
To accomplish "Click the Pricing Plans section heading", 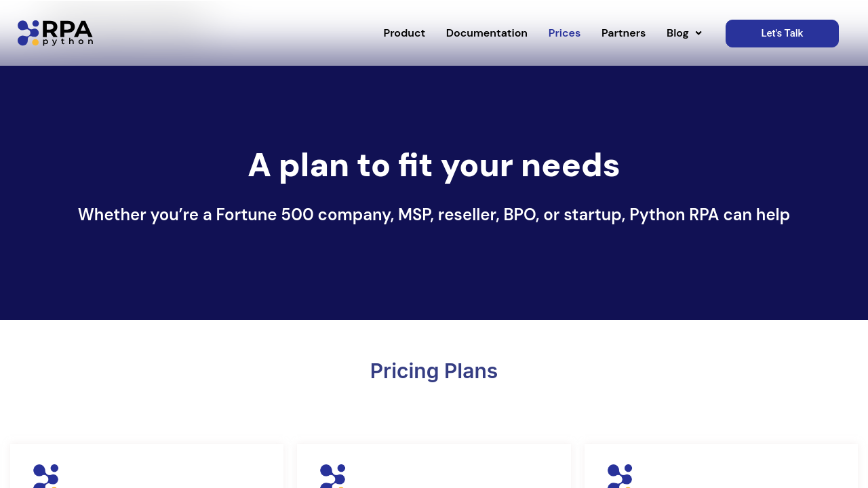I will 434,371.
